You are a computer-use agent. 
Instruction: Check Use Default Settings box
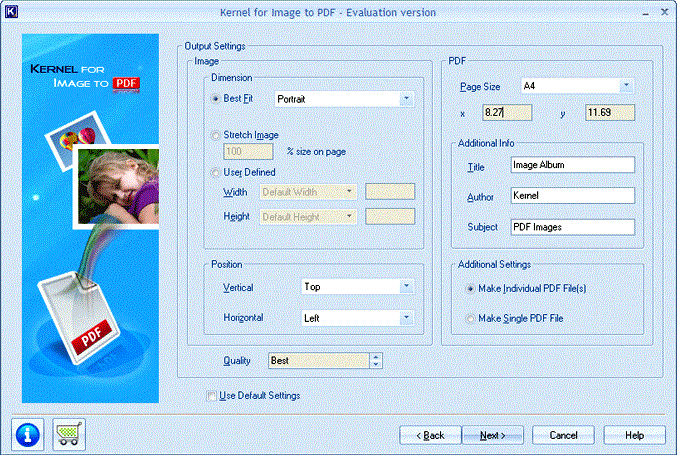[211, 396]
